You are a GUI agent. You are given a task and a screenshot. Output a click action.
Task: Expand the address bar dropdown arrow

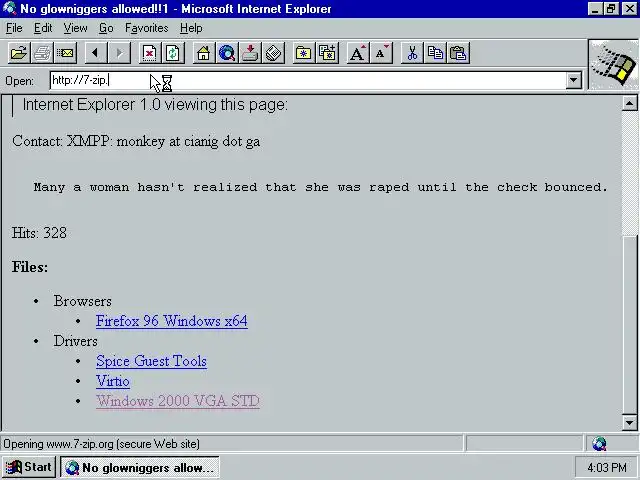(x=573, y=80)
